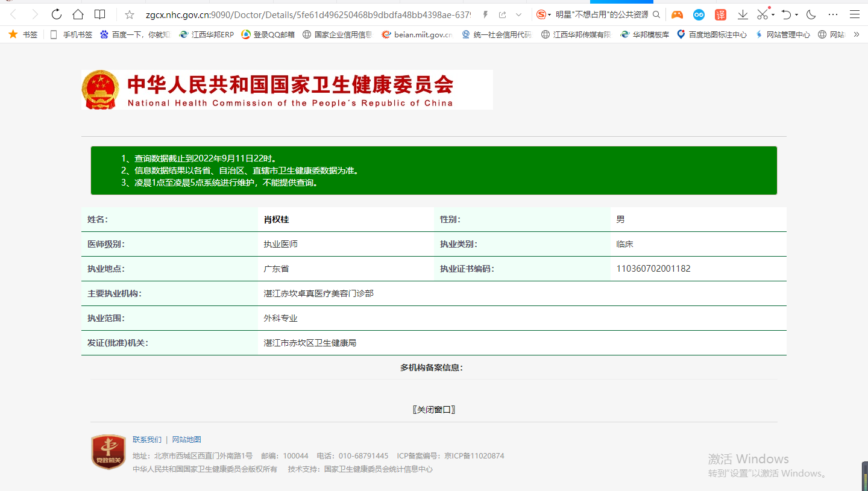Expand the screenshot tool options arrow
868x491 pixels.
pyautogui.click(x=773, y=15)
